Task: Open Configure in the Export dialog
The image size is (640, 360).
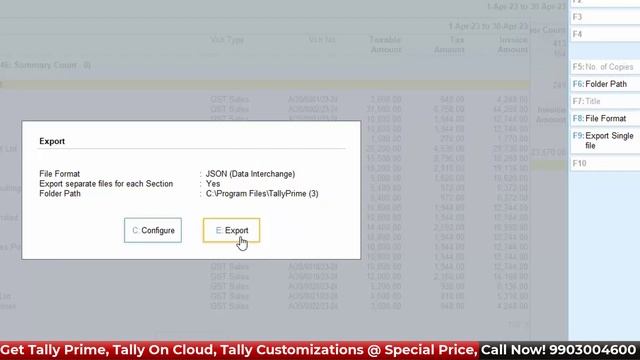Action: pos(153,230)
